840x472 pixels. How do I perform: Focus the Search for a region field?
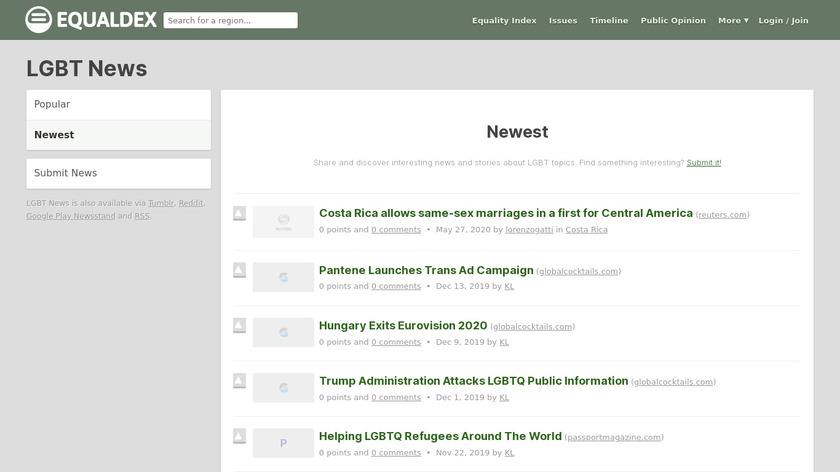point(230,20)
